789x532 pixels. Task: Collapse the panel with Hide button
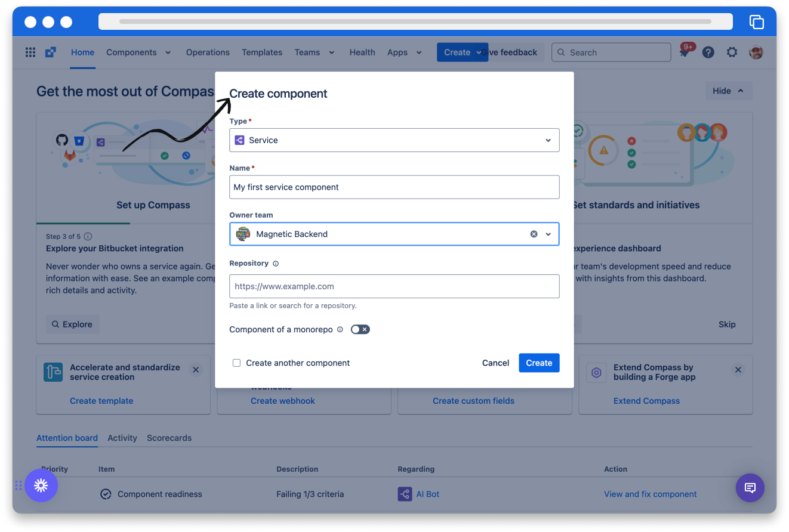729,91
